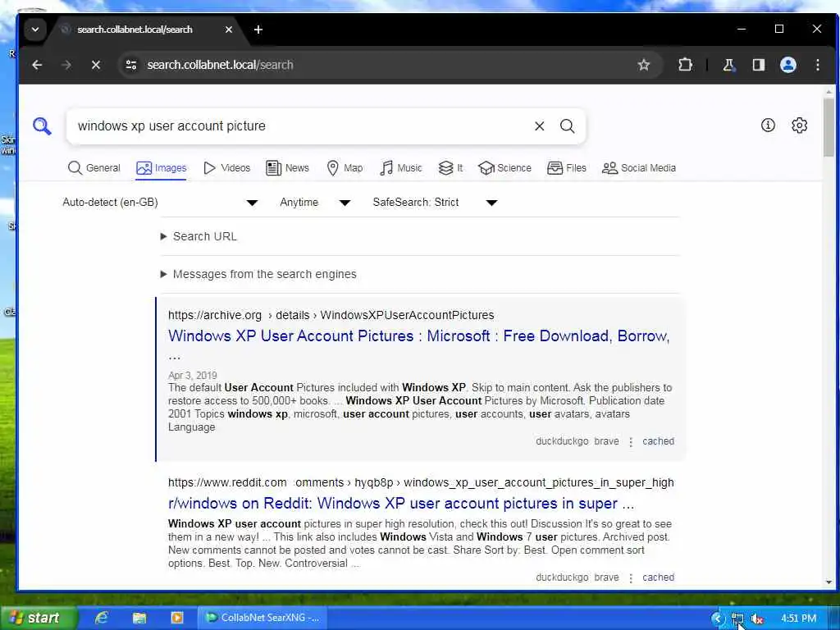Expand the Search URL section
The width and height of the screenshot is (840, 630).
(199, 236)
